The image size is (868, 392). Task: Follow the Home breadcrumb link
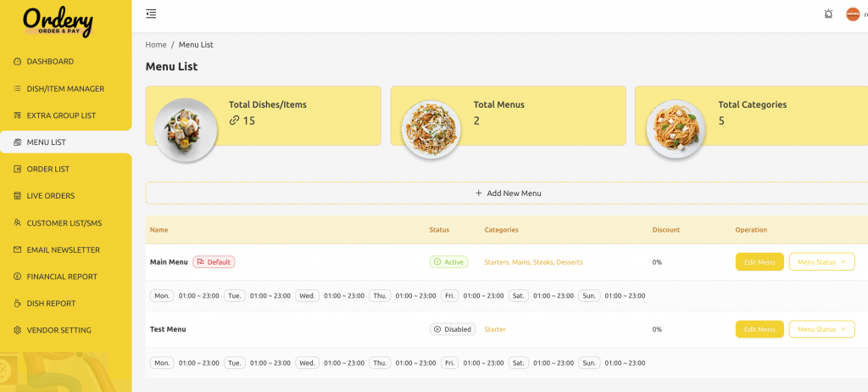pyautogui.click(x=156, y=45)
